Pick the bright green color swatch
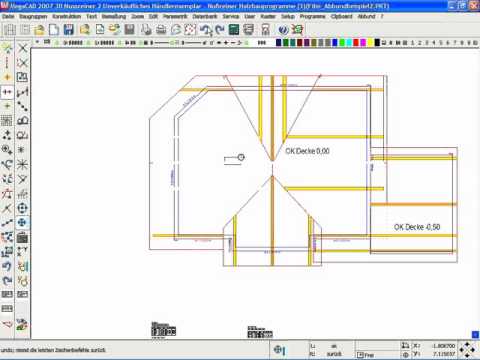Screen dimensions: 480x360 [342, 43]
